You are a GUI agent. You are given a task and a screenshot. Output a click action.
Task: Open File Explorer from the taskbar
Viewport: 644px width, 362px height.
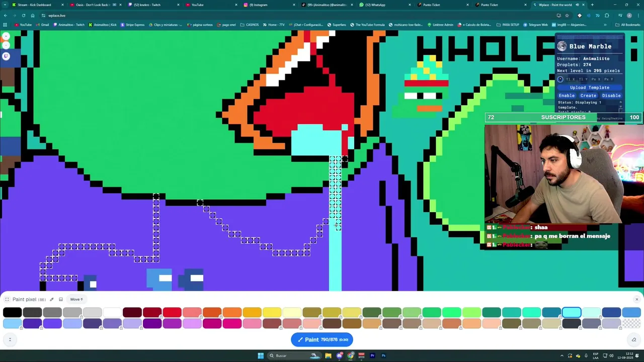click(x=328, y=355)
